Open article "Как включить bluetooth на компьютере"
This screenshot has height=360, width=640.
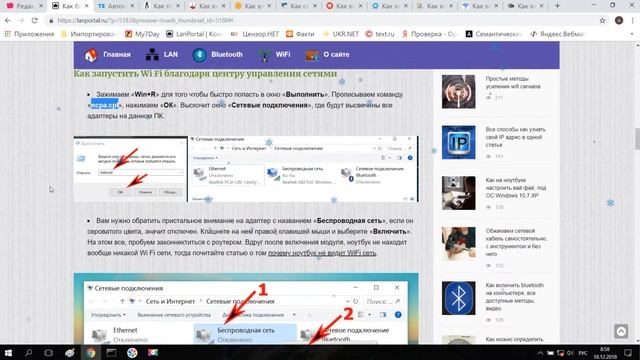coord(515,297)
